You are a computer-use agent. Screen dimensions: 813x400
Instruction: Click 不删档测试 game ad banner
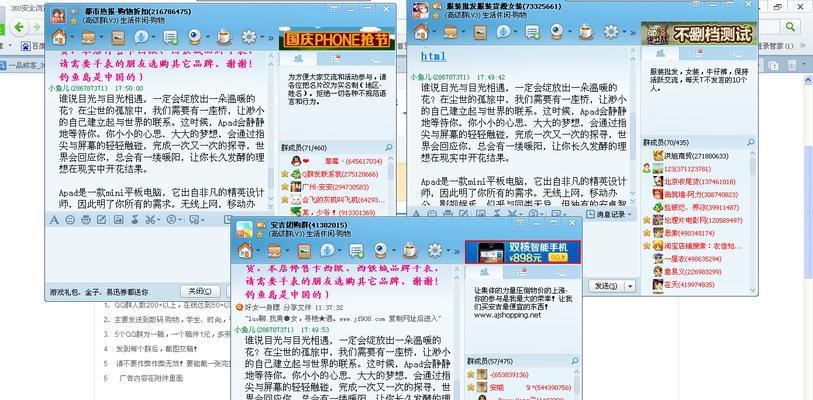coord(698,33)
